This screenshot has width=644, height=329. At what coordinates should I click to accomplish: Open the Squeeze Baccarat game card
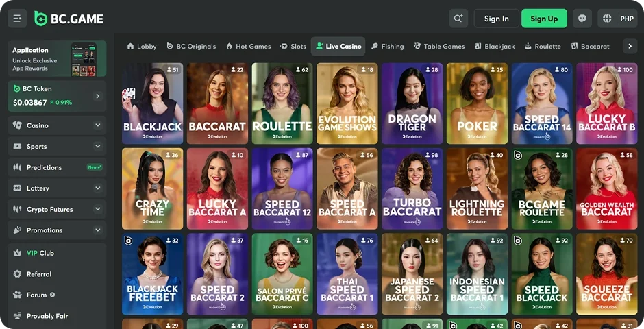[606, 274]
